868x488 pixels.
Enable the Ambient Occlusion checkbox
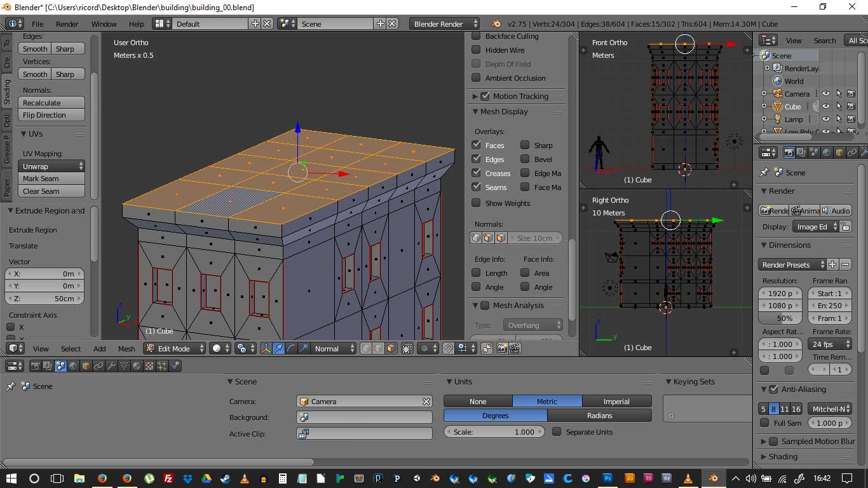pos(476,78)
